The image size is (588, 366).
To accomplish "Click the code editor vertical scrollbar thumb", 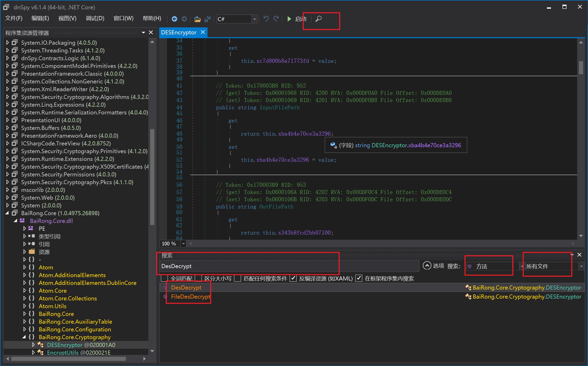I will 581,68.
